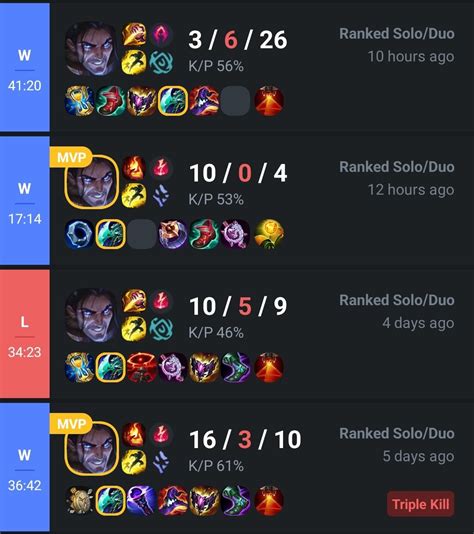Click the empty item slot in first match
The width and height of the screenshot is (474, 534).
pos(235,101)
